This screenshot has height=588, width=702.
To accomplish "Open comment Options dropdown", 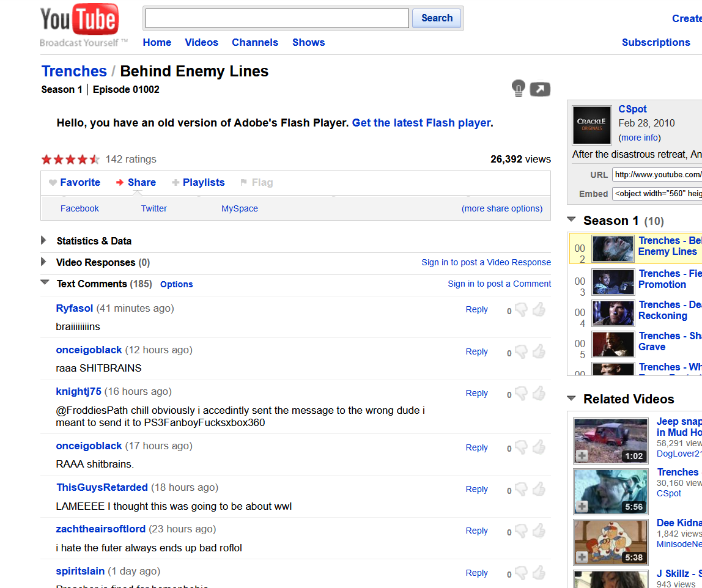I will tap(176, 284).
